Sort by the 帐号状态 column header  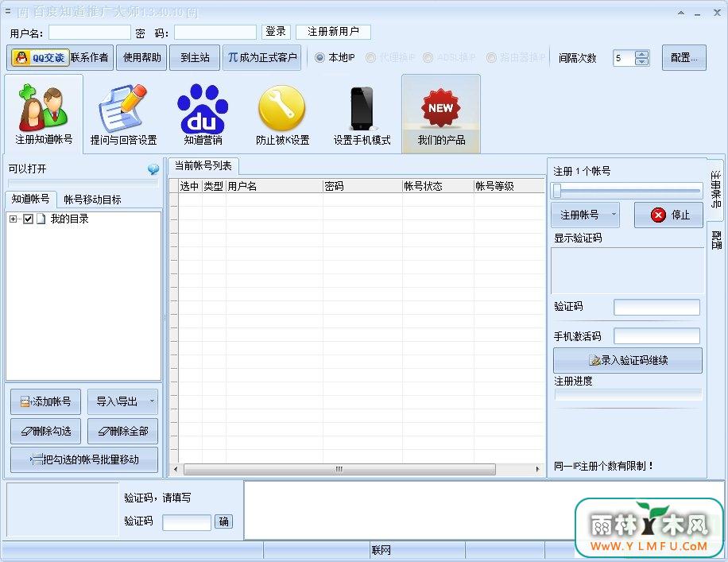point(438,186)
